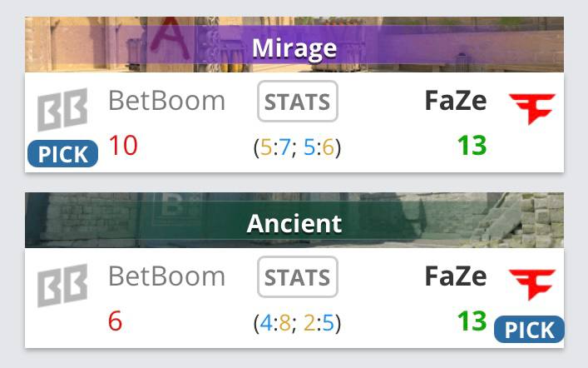This screenshot has height=368, width=588.
Task: Click BetBoom logo in Ancient card
Action: [62, 285]
